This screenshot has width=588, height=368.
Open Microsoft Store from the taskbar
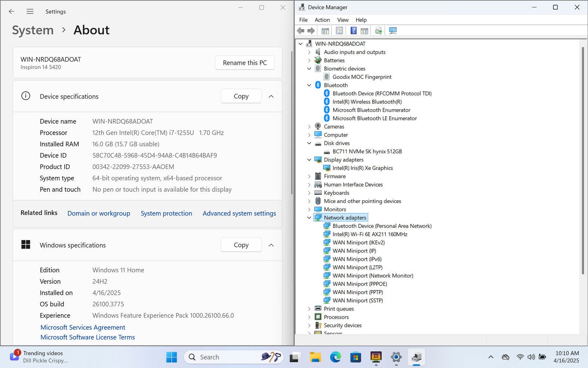[355, 357]
